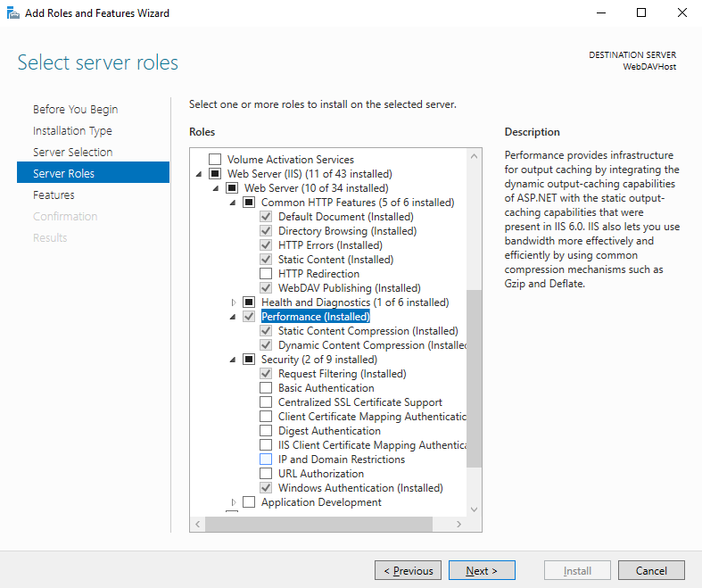Select Windows Authentication (Installed) item
This screenshot has width=702, height=588.
[360, 488]
